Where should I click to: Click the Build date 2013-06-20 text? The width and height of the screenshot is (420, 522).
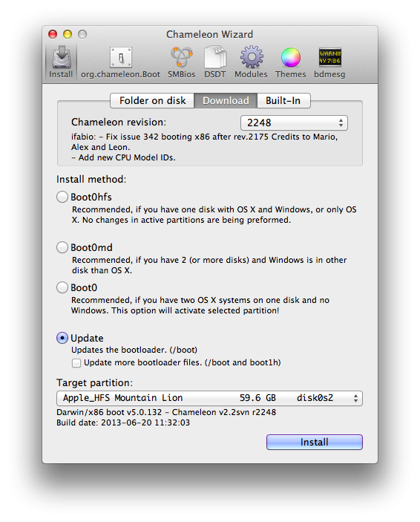tap(123, 423)
